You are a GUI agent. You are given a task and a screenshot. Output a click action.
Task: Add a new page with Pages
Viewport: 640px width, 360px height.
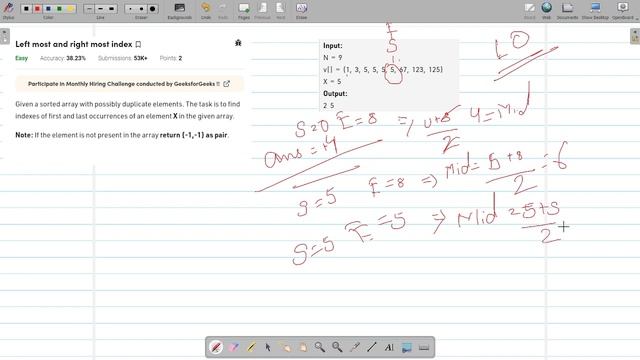pos(244,11)
